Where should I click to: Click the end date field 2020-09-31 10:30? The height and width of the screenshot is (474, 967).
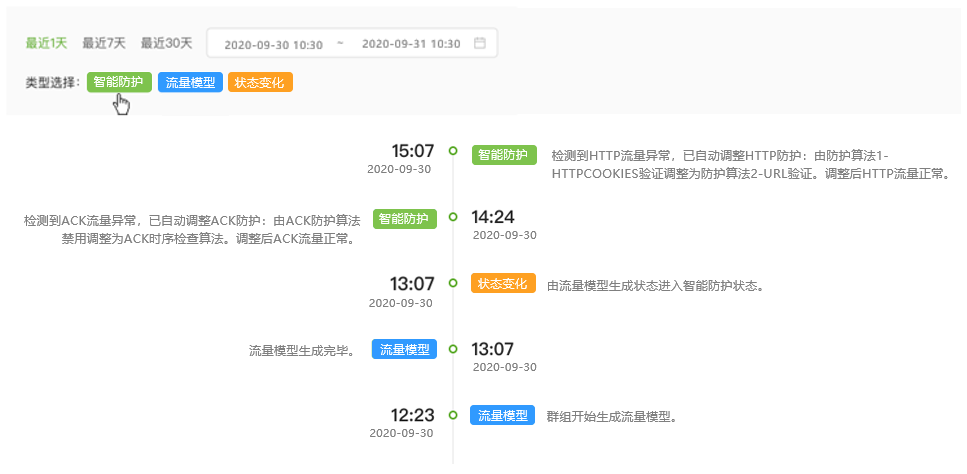point(410,44)
